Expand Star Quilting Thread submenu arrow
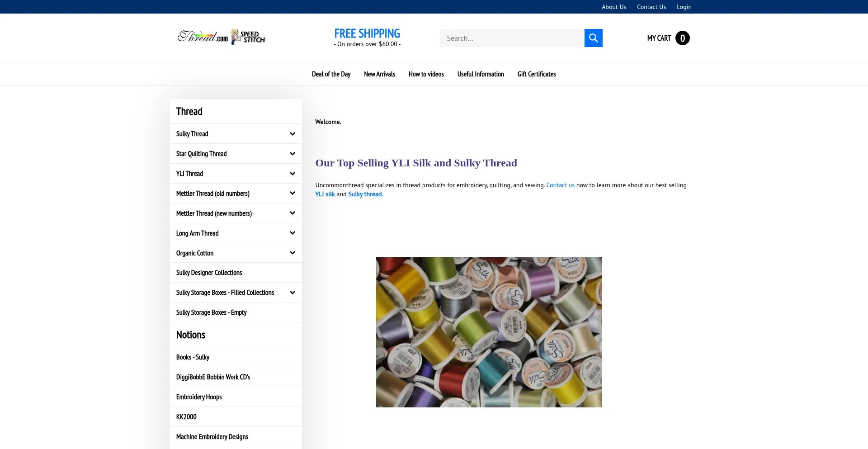Screen dimensions: 868x449 (x=292, y=154)
